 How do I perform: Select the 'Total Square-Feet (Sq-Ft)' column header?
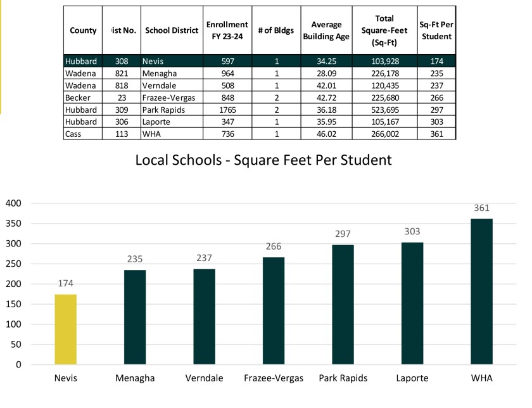coord(384,30)
